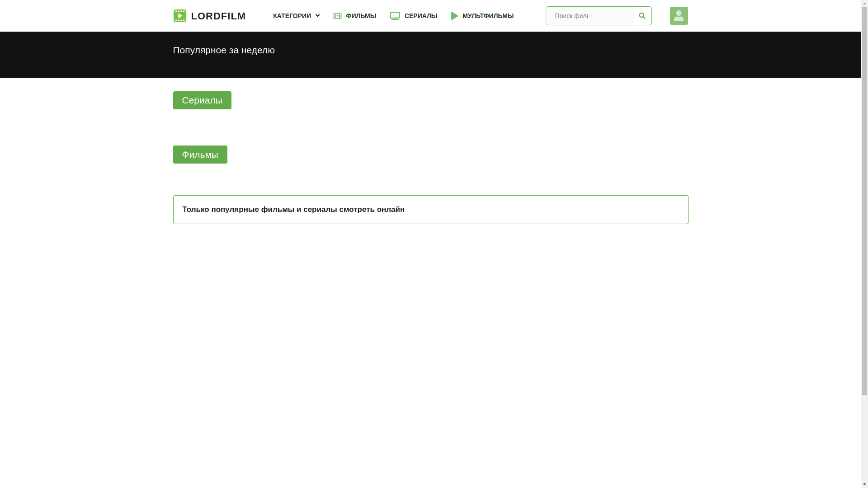Click the LORDFILM site title text
Viewport: 868px width, 488px height.
218,16
